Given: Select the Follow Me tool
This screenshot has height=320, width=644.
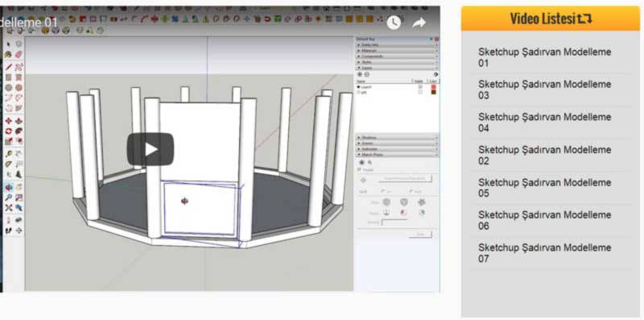Looking at the screenshot, I should (x=19, y=131).
